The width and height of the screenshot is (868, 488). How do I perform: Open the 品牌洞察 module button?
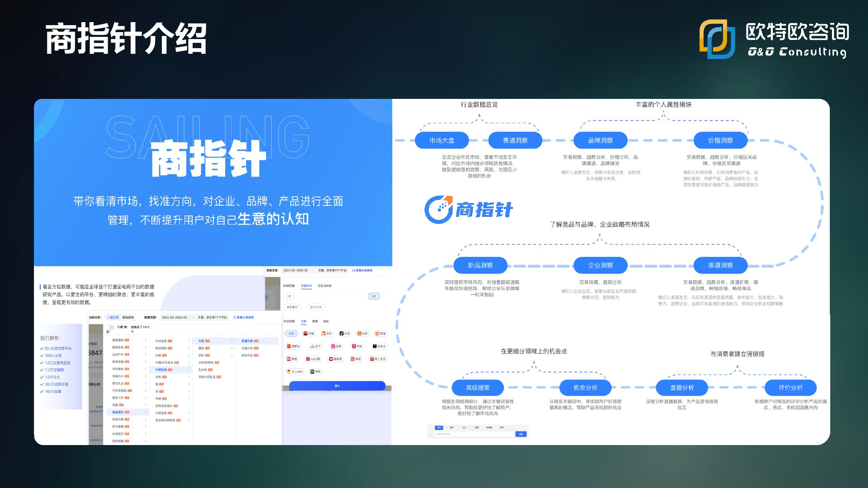601,140
